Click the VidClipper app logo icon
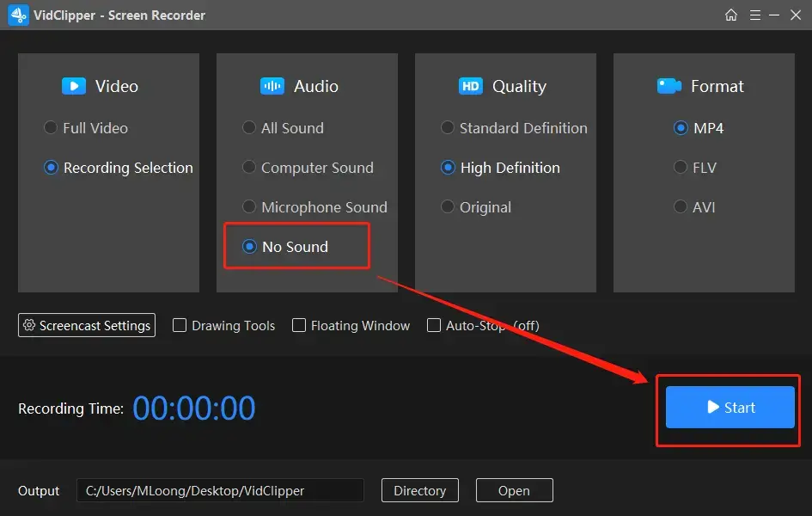This screenshot has width=812, height=516. click(x=19, y=15)
